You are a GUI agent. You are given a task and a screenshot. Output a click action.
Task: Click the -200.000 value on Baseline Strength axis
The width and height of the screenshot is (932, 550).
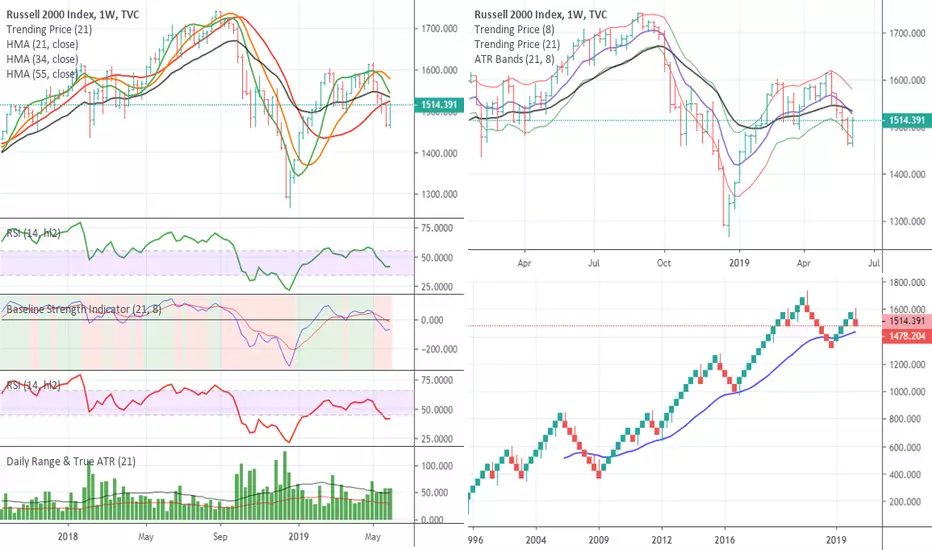[x=440, y=349]
